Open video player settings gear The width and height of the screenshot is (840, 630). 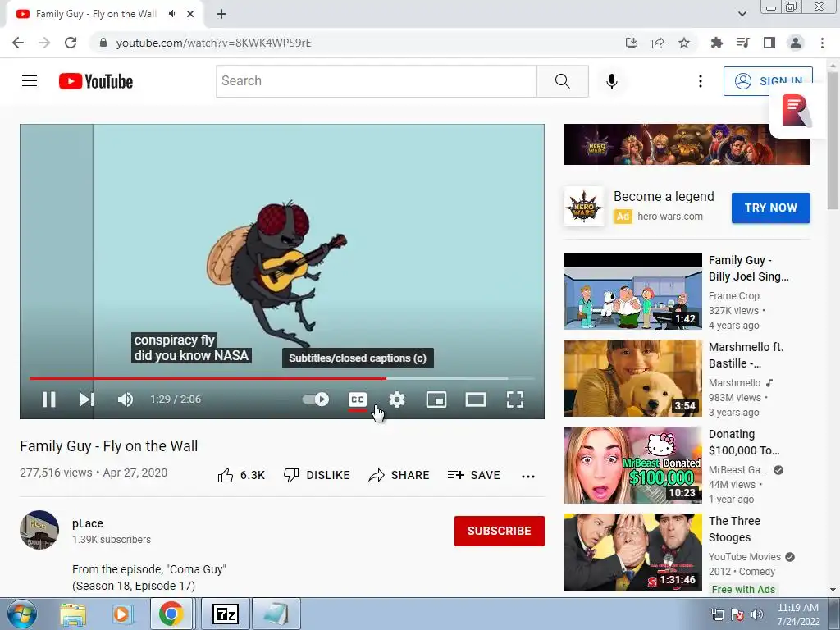(397, 399)
